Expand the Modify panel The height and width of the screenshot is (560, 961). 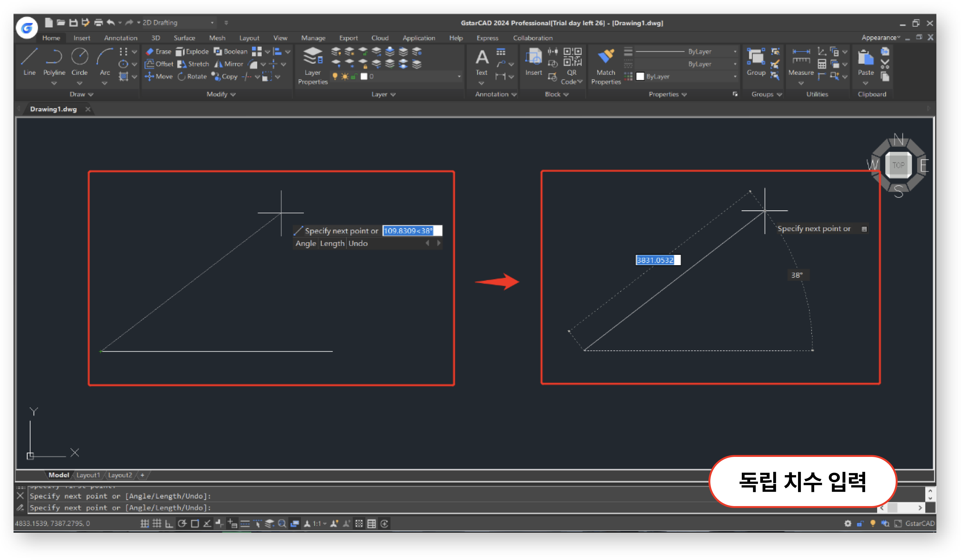pyautogui.click(x=221, y=94)
